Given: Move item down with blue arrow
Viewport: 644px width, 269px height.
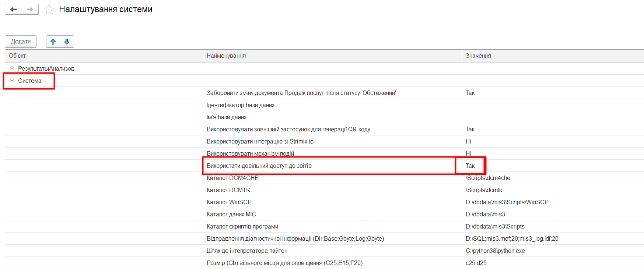Looking at the screenshot, I should click(x=67, y=42).
